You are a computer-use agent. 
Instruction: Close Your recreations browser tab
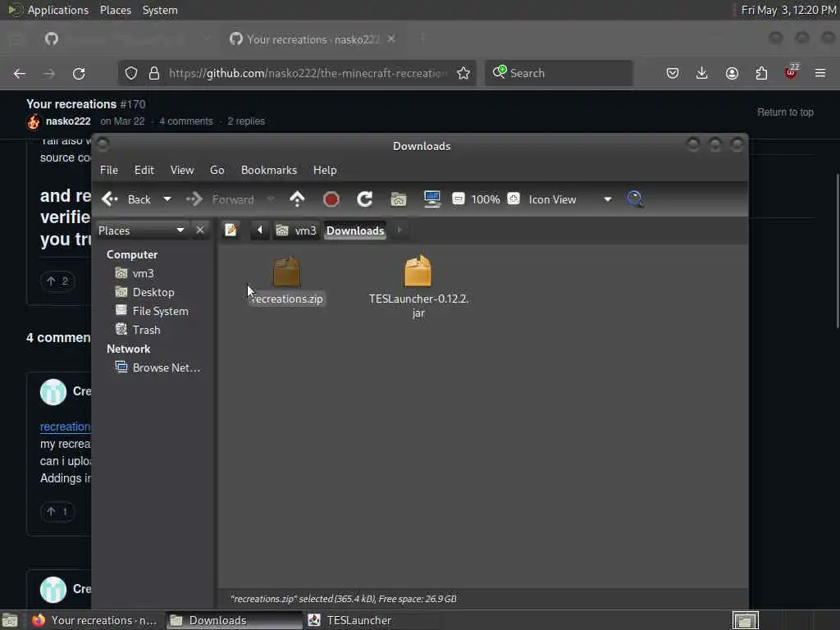pyautogui.click(x=391, y=39)
